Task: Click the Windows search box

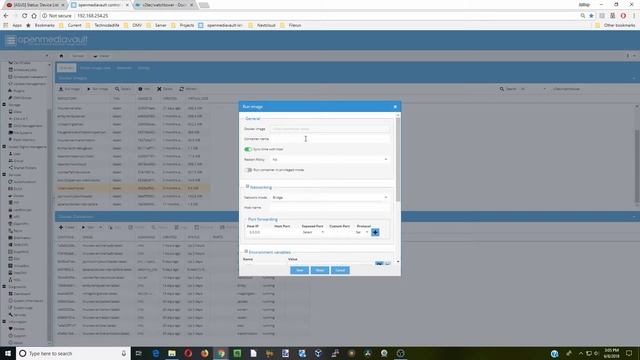Action: [73, 353]
